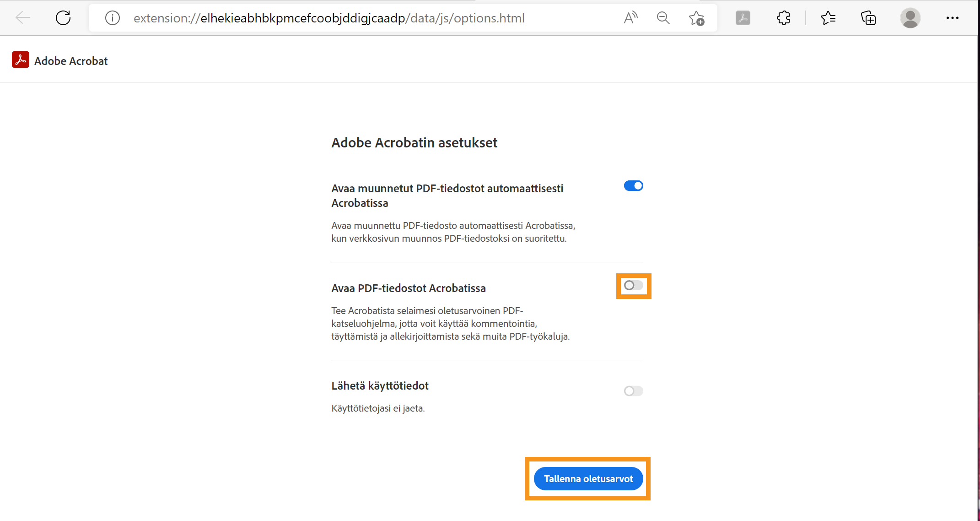Open the browser Collections icon

[868, 18]
